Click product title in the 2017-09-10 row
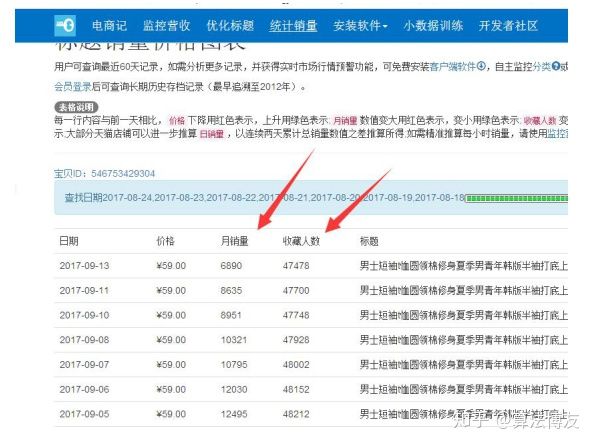This screenshot has height=446, width=595. pos(464,315)
